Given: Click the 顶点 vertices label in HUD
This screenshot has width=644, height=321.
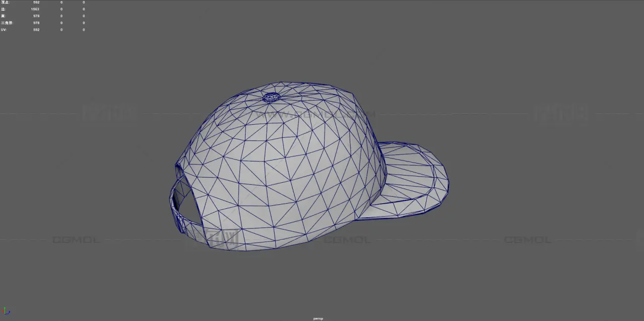Looking at the screenshot, I should pyautogui.click(x=5, y=3).
